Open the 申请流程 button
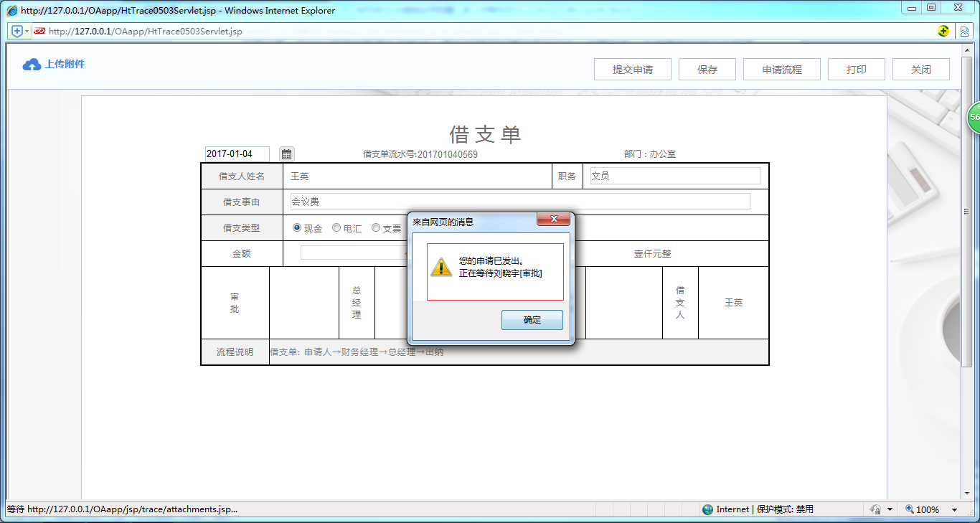980x523 pixels. point(782,70)
